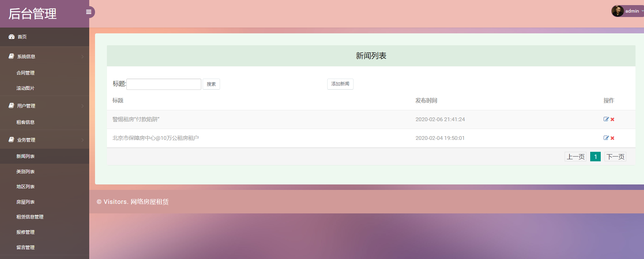
Task: Collapse the 用户管理 chevron arrow
Action: coord(82,106)
